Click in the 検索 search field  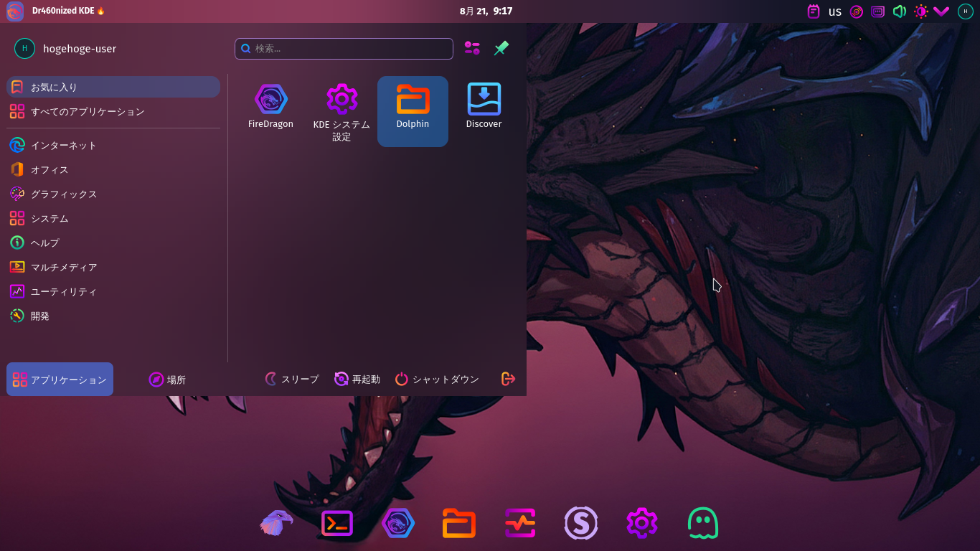tap(344, 49)
